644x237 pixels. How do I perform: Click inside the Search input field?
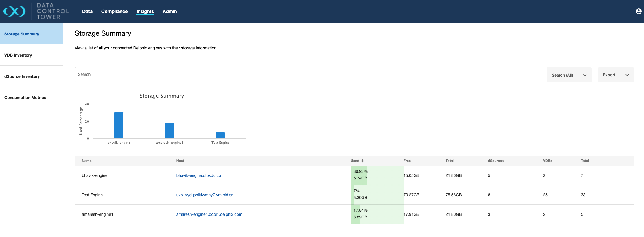click(310, 75)
